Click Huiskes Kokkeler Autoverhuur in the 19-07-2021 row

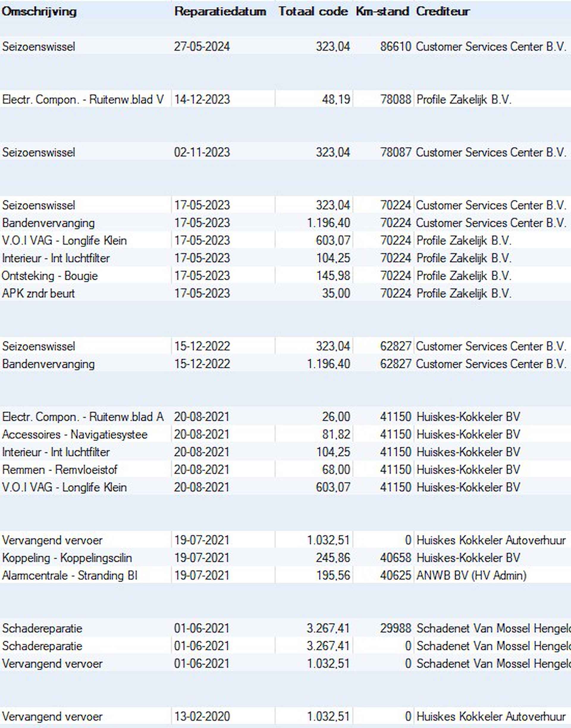pos(491,540)
